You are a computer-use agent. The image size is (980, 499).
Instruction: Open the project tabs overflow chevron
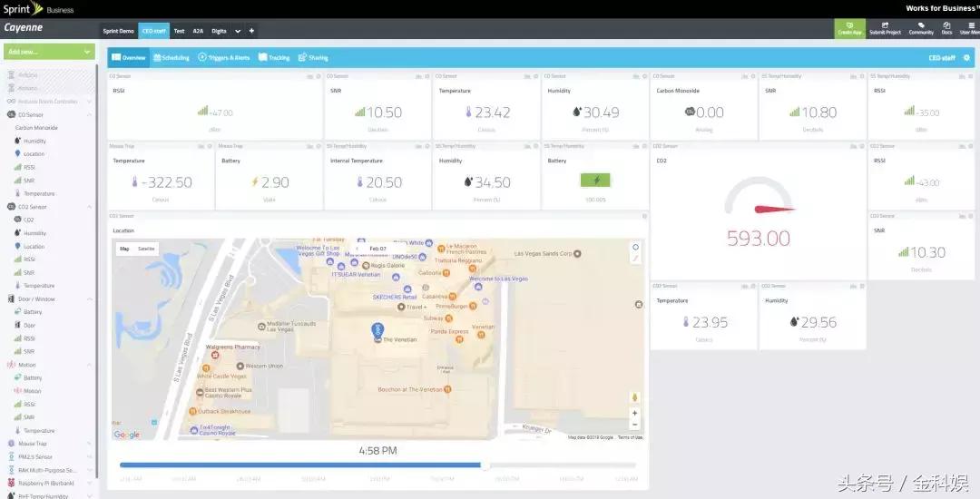(x=239, y=31)
